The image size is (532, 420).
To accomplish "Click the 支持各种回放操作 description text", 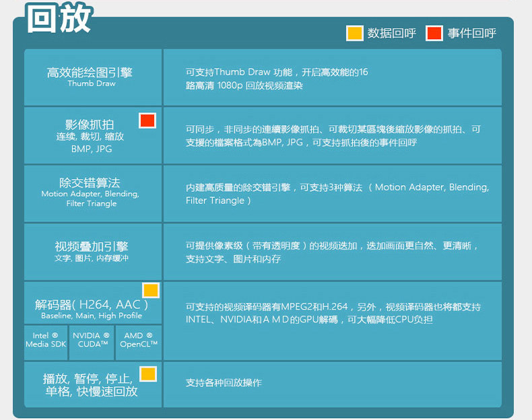I will (x=224, y=383).
